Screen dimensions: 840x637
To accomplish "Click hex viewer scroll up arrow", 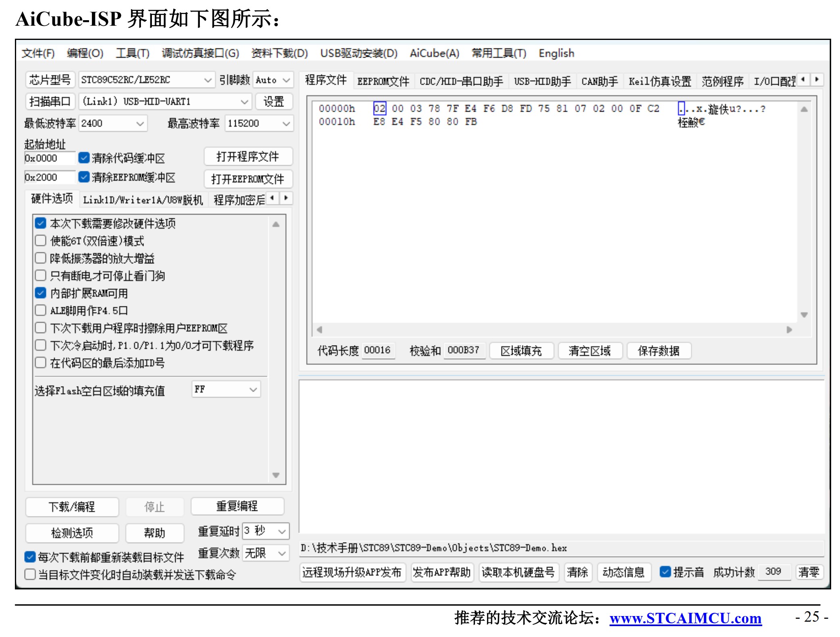I will (804, 109).
